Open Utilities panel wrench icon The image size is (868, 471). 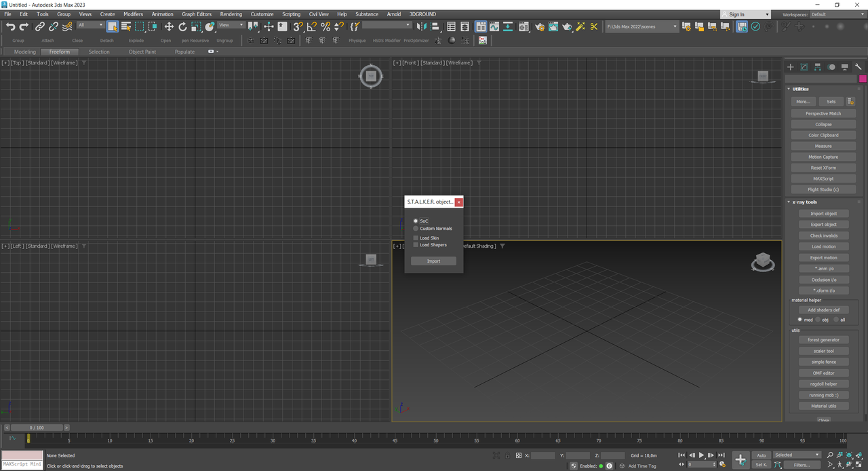(859, 67)
